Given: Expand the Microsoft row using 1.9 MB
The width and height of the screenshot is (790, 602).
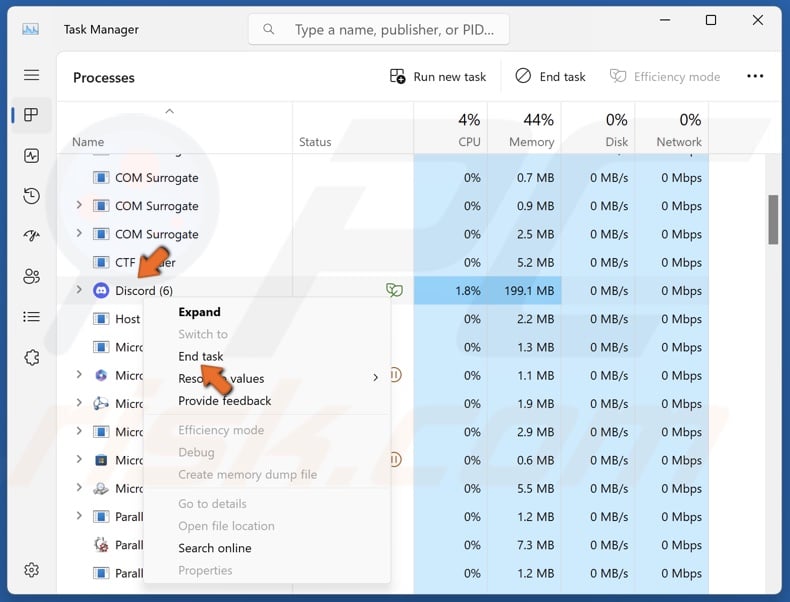Looking at the screenshot, I should tap(79, 403).
